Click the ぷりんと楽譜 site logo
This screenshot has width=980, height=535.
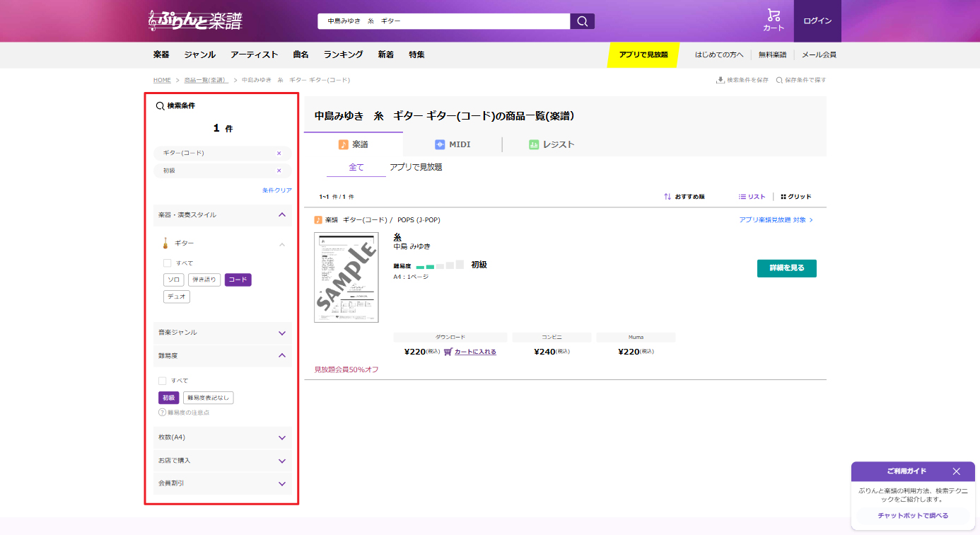195,21
